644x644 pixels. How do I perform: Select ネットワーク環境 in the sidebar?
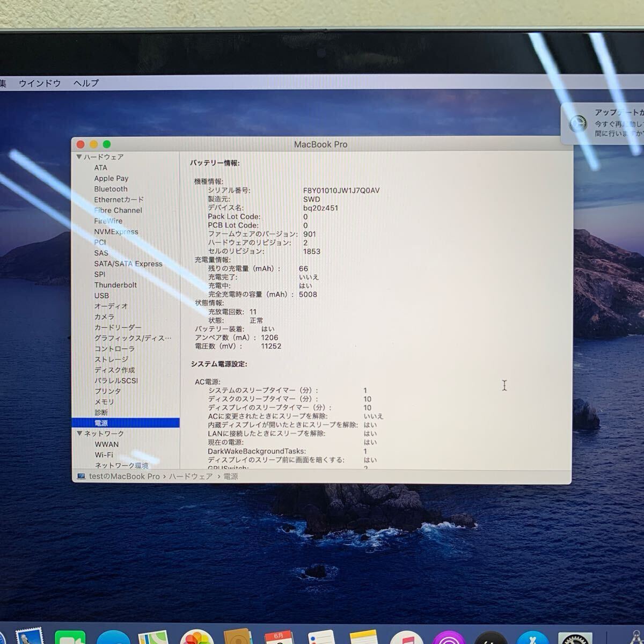pyautogui.click(x=121, y=465)
